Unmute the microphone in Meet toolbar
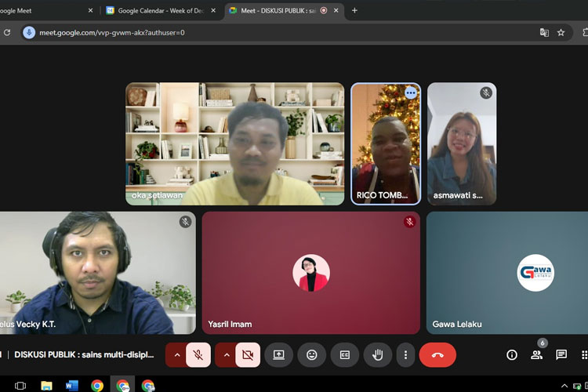Viewport: 588px width, 392px height. tap(198, 355)
